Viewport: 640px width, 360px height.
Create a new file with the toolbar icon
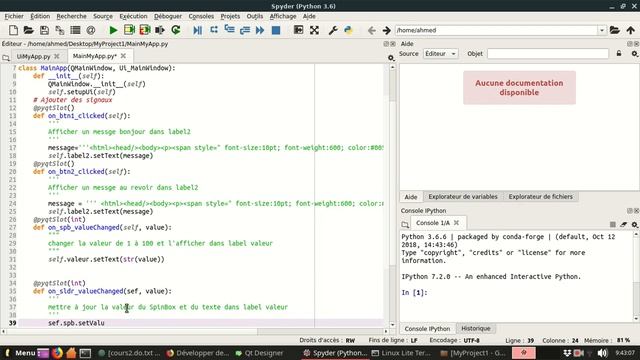click(x=13, y=30)
